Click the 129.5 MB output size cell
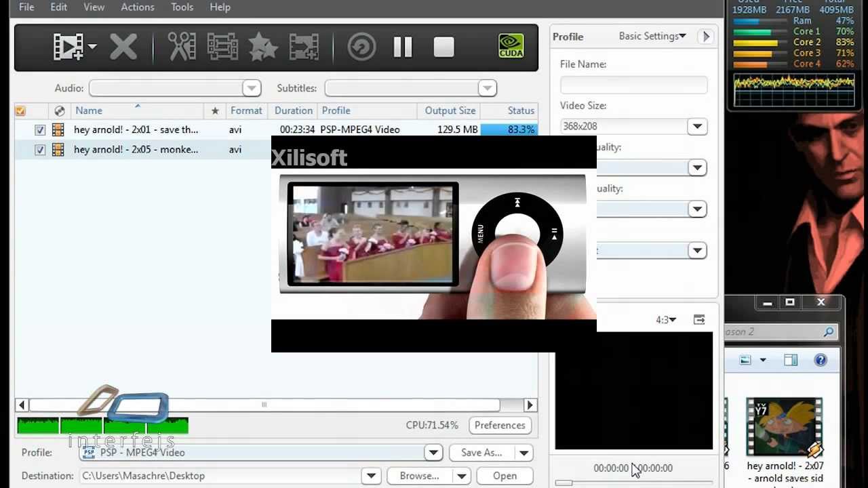 [458, 129]
